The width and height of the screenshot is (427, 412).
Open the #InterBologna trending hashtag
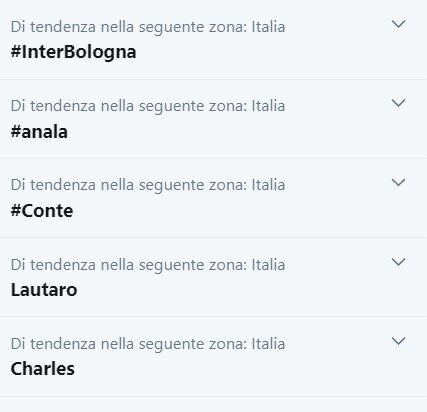click(x=73, y=52)
